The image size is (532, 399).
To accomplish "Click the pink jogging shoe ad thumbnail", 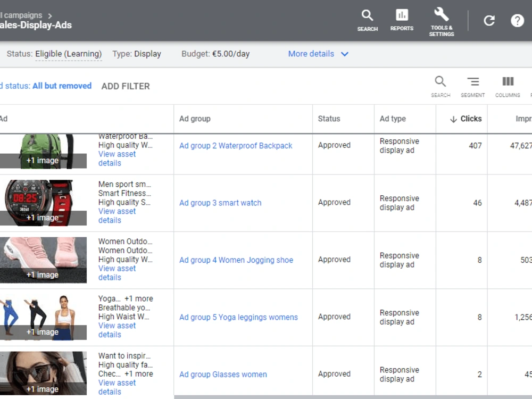I will pos(43,260).
